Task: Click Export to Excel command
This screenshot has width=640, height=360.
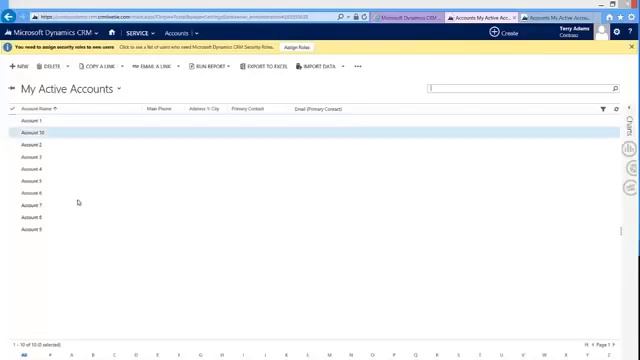Action: pyautogui.click(x=264, y=66)
